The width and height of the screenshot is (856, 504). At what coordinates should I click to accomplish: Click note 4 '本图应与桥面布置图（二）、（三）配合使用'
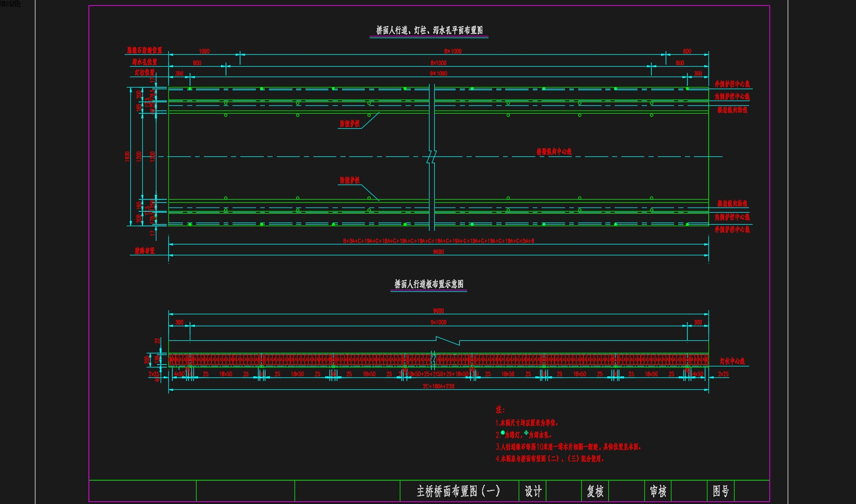pyautogui.click(x=549, y=459)
